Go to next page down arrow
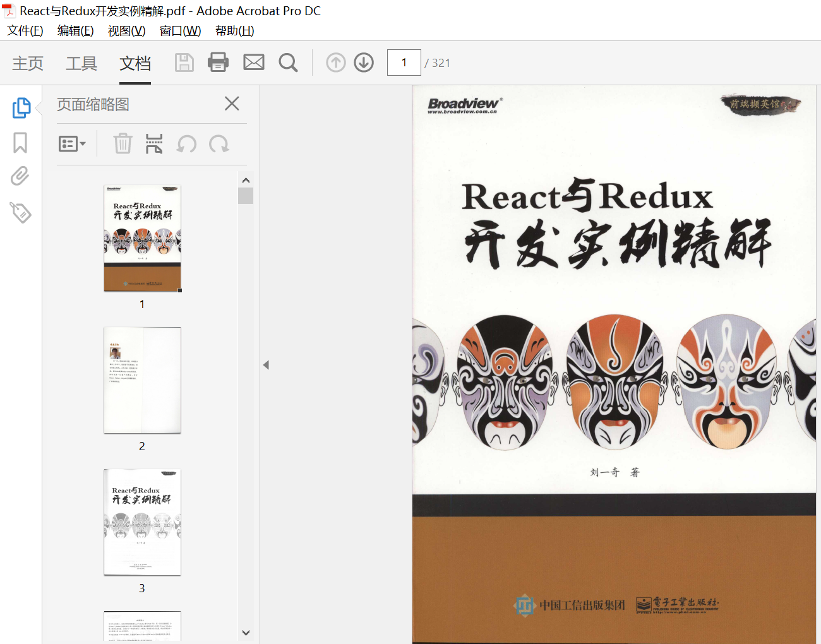The height and width of the screenshot is (644, 821). tap(364, 63)
